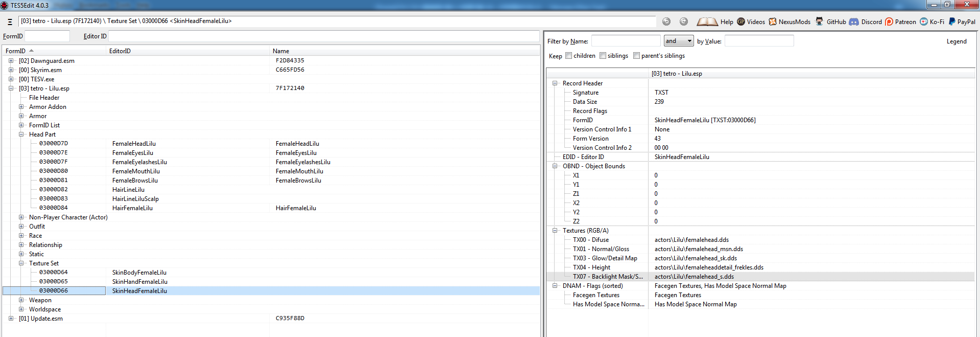Sort by the Name column header
The image size is (980, 337).
404,51
